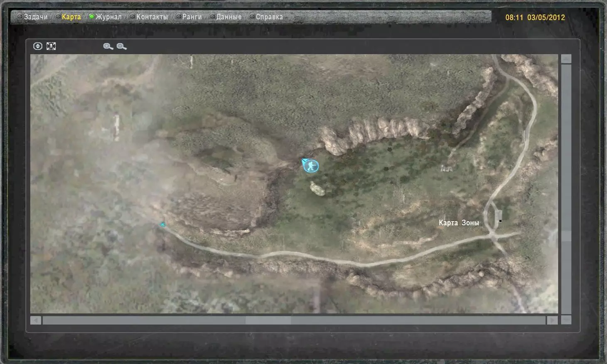Click the horizontal scrollbar right arrow
Screen dimensions: 607x364
click(x=552, y=320)
